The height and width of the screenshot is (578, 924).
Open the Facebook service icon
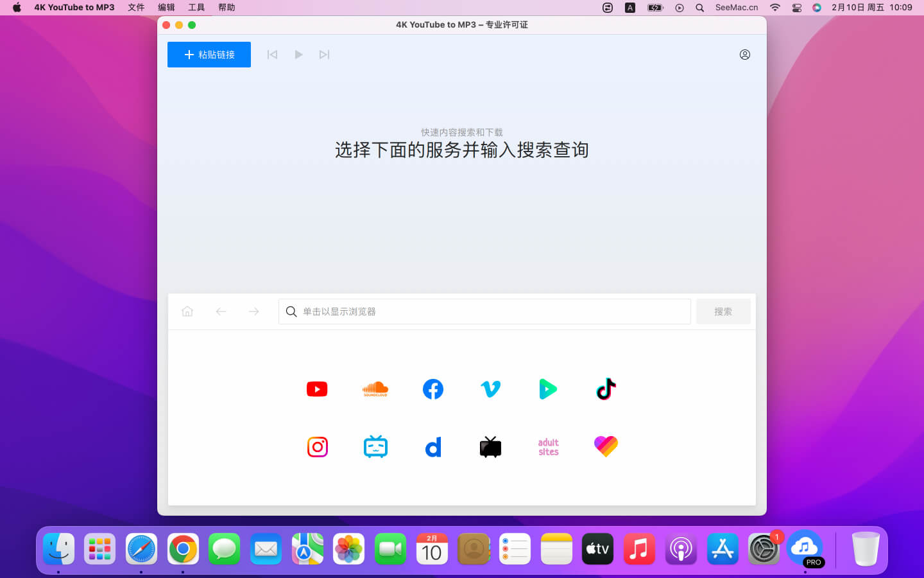coord(433,389)
